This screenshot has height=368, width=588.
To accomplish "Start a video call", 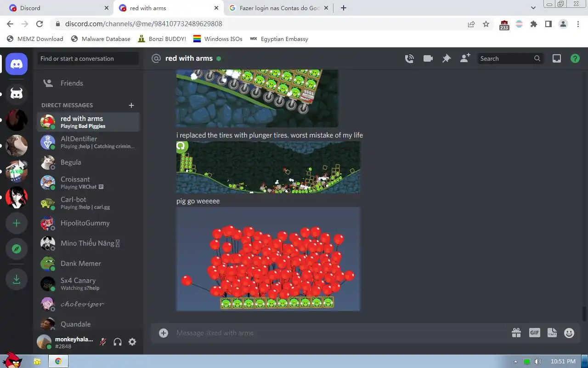I will click(x=428, y=58).
